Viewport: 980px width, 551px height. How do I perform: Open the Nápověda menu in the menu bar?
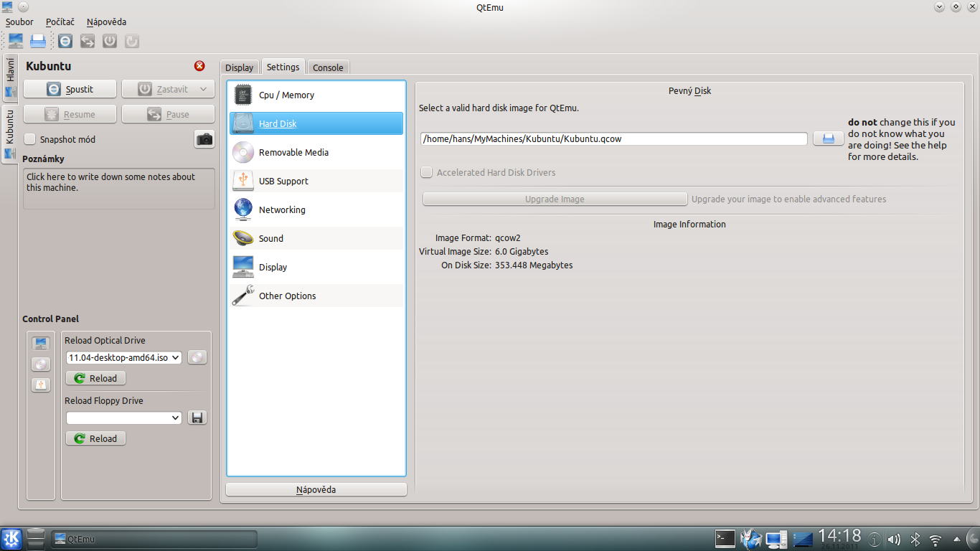[106, 22]
